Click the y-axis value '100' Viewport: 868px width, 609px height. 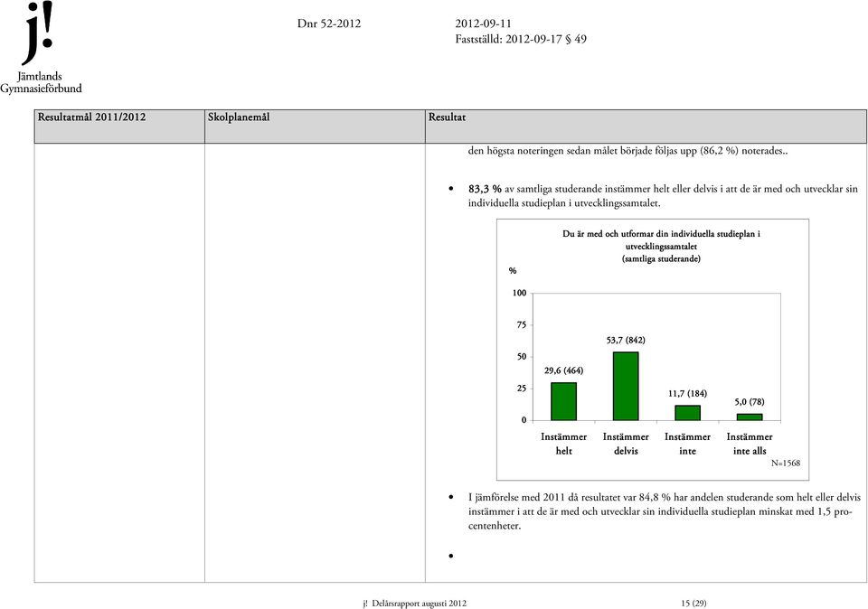pyautogui.click(x=519, y=293)
